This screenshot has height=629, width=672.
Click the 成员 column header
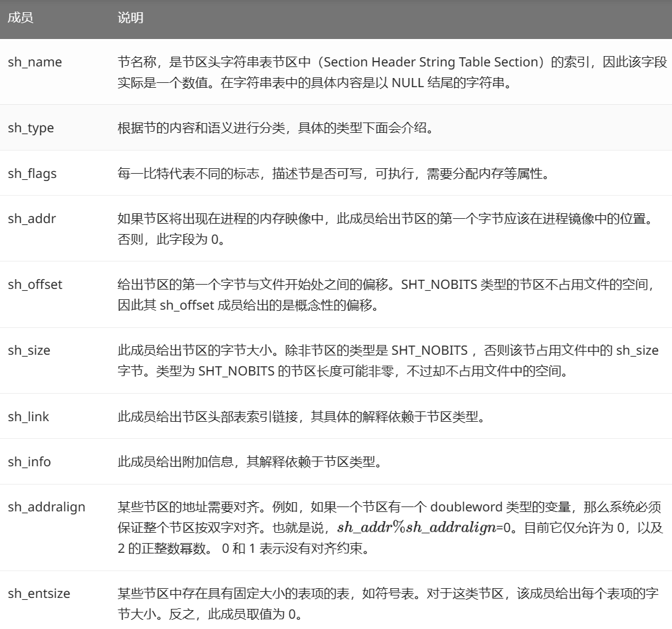(x=21, y=18)
